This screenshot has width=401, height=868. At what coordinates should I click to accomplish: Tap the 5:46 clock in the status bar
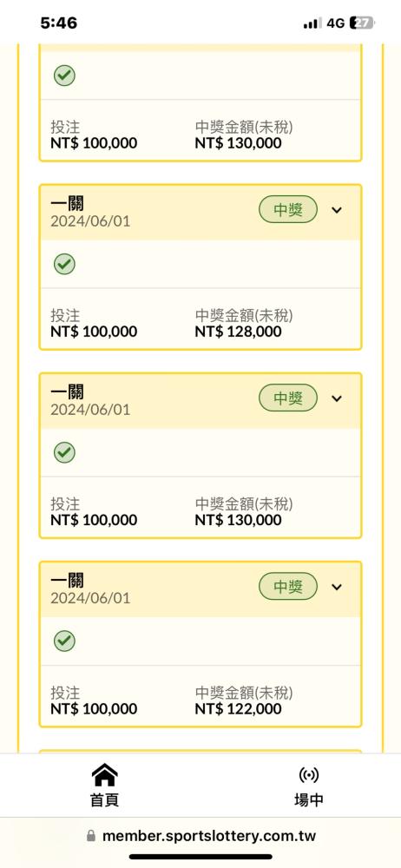[59, 23]
